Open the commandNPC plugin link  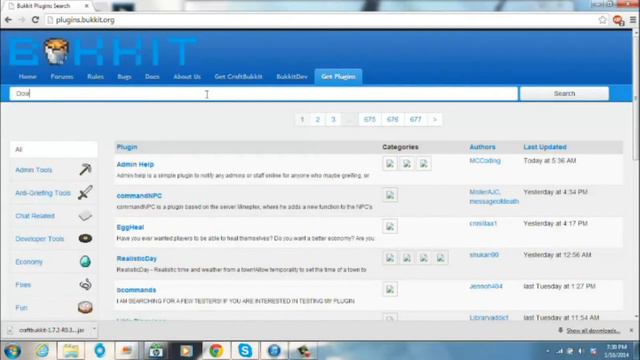[139, 196]
